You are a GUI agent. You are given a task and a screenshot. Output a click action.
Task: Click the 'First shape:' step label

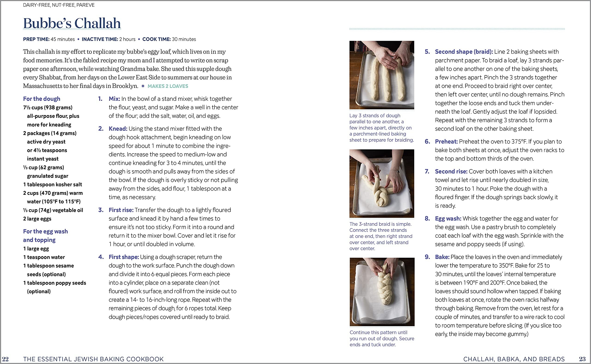(x=124, y=257)
